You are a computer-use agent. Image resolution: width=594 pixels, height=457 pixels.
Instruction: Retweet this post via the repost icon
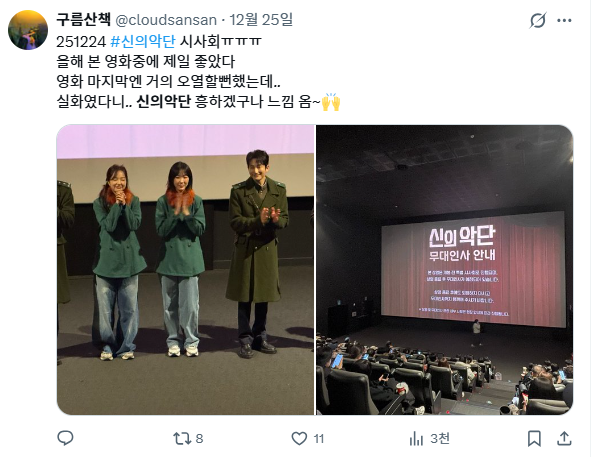coord(182,438)
